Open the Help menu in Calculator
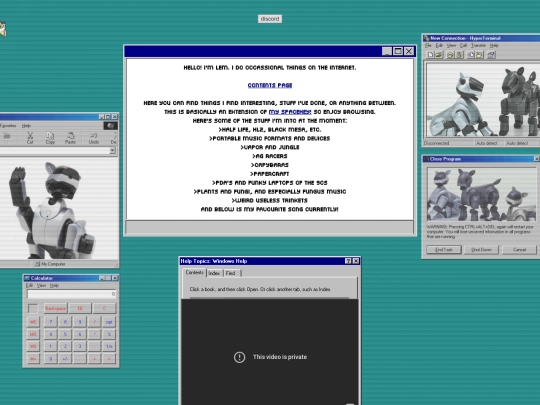This screenshot has height=405, width=540. click(54, 285)
